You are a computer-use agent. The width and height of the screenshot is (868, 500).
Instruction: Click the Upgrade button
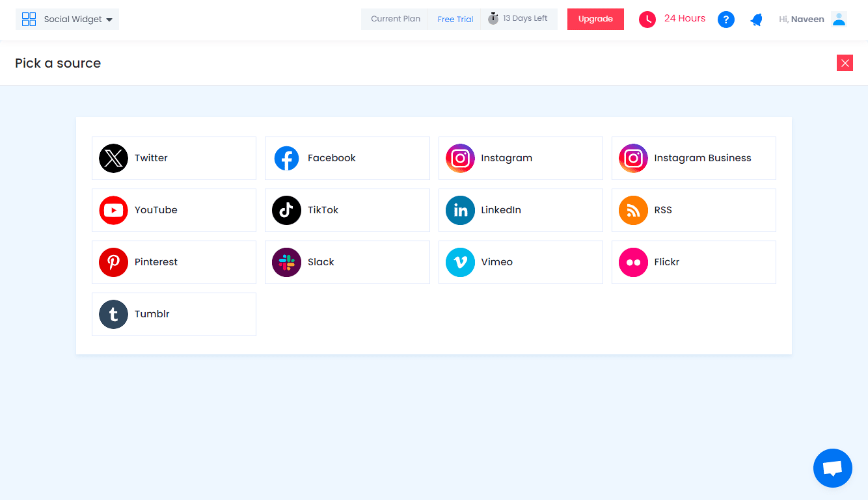[595, 19]
